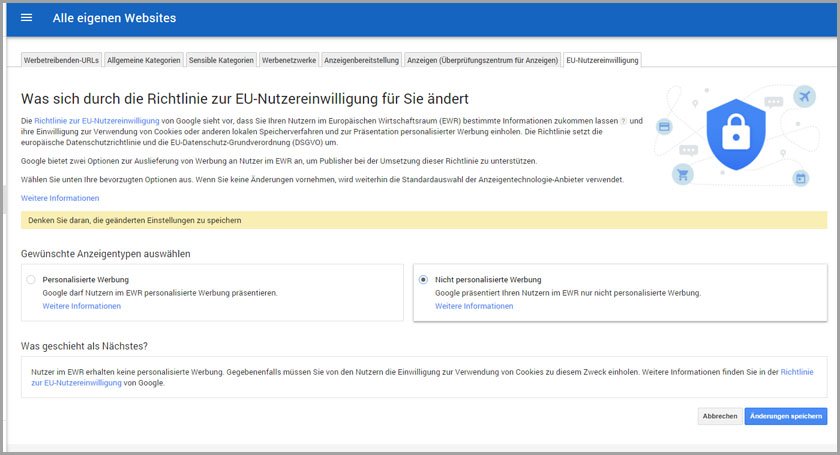Open the hamburger navigation menu

26,18
